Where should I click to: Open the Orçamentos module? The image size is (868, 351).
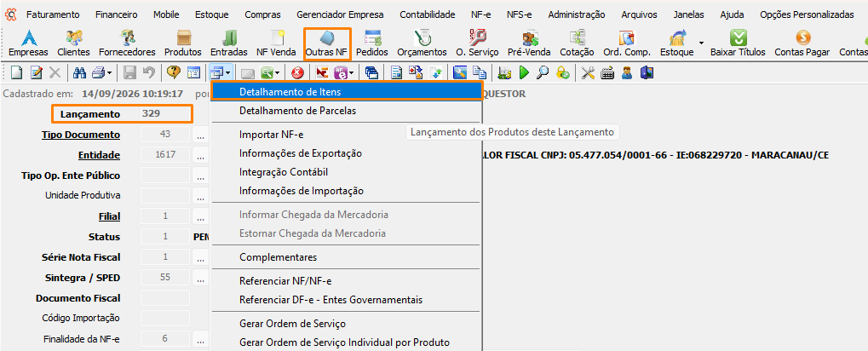pyautogui.click(x=422, y=44)
